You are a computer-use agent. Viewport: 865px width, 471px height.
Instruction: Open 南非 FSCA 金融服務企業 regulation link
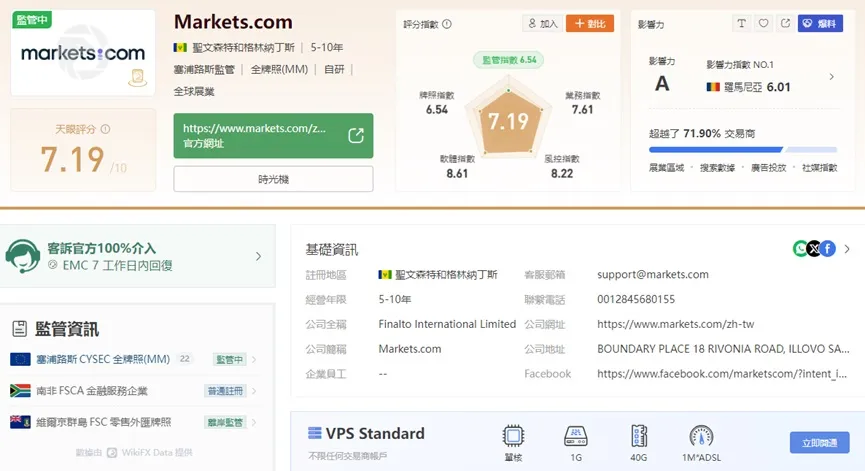click(x=92, y=391)
